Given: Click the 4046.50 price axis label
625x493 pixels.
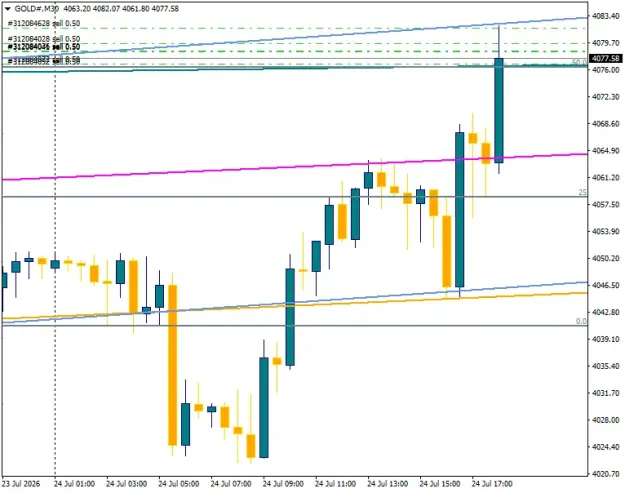Looking at the screenshot, I should 605,285.
